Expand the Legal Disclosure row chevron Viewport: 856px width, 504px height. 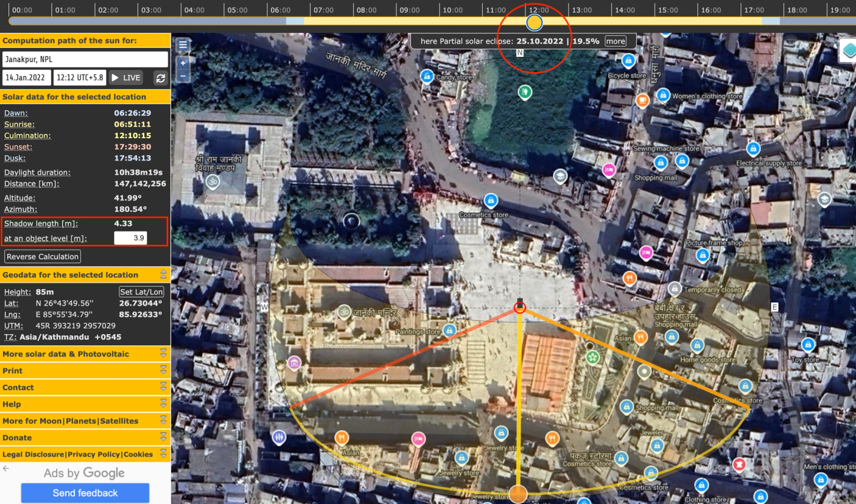[x=163, y=454]
